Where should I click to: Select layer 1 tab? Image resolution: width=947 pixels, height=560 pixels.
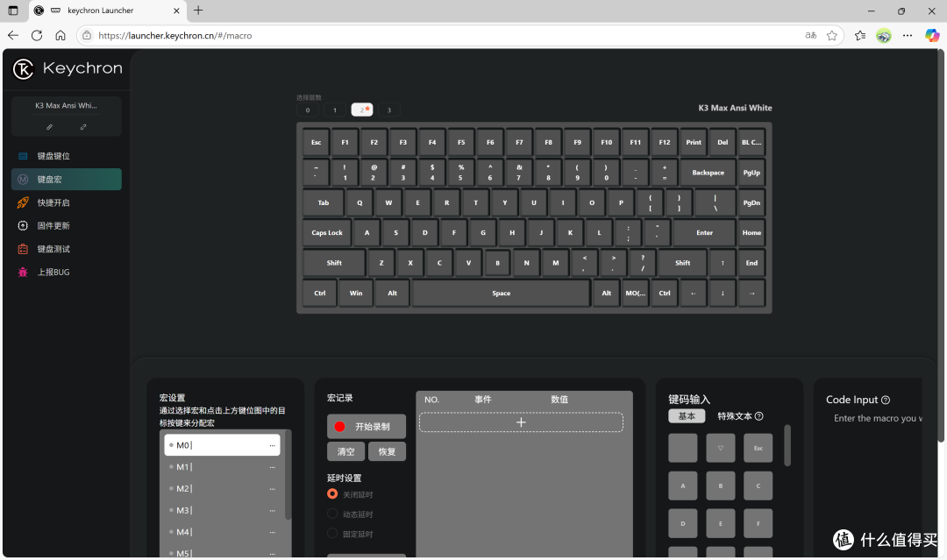(335, 110)
